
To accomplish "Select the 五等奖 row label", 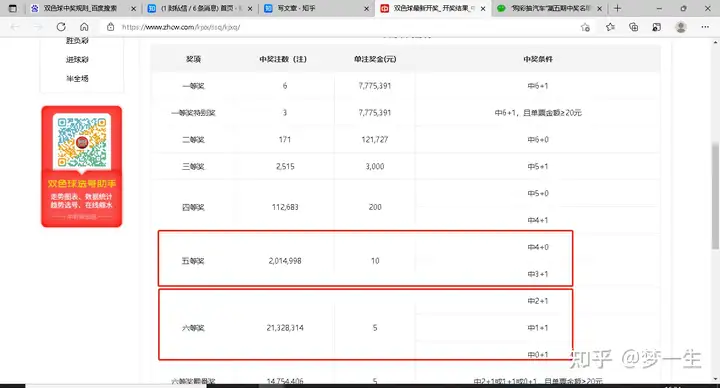I will [193, 261].
